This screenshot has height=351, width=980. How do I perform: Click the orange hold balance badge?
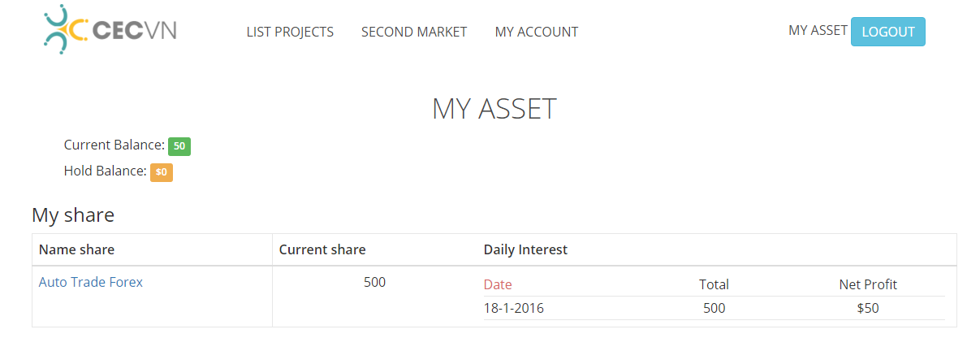(x=162, y=172)
